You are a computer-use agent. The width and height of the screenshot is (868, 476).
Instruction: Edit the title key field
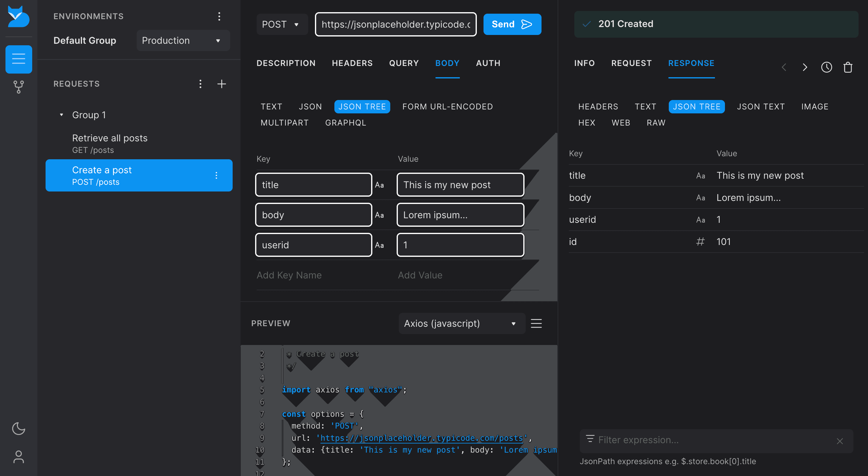click(x=314, y=185)
